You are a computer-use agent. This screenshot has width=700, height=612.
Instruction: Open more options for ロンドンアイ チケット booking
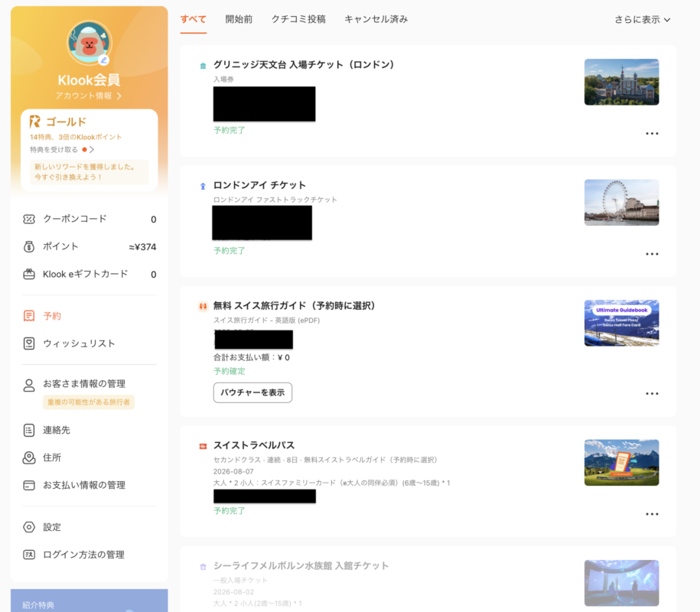[652, 254]
